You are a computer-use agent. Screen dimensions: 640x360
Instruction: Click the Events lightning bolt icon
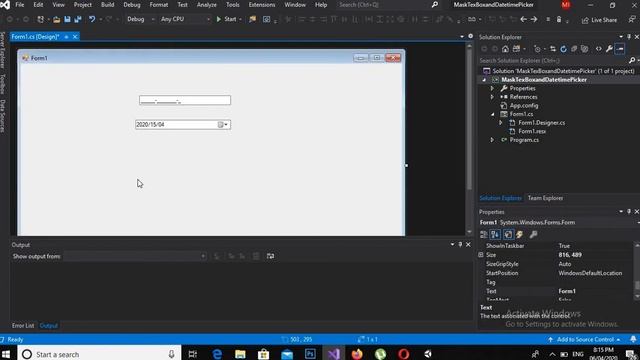(520, 234)
